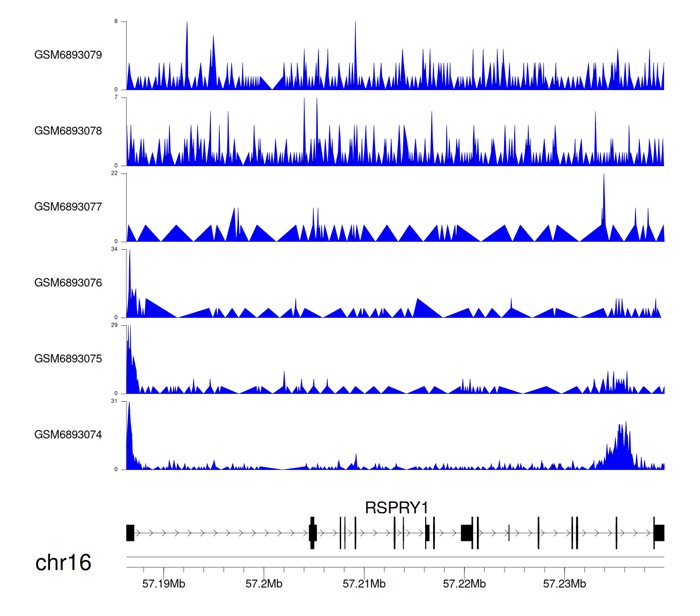Click the rightmost exon block of RSPRY1

pyautogui.click(x=659, y=533)
